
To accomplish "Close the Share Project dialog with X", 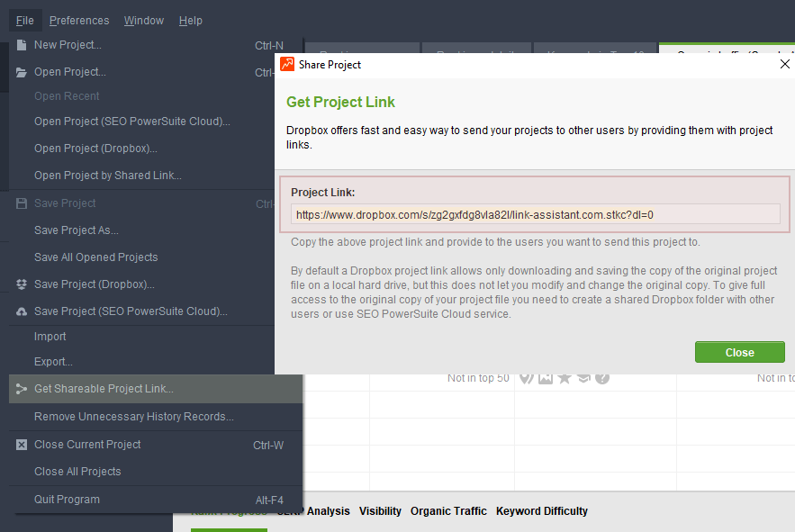I will pyautogui.click(x=785, y=65).
